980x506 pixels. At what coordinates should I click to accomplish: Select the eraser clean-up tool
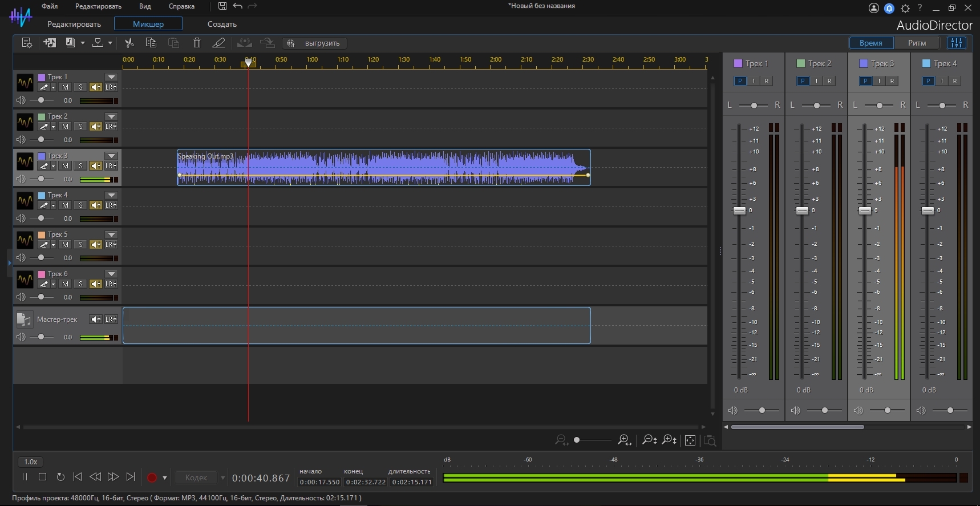coord(218,43)
